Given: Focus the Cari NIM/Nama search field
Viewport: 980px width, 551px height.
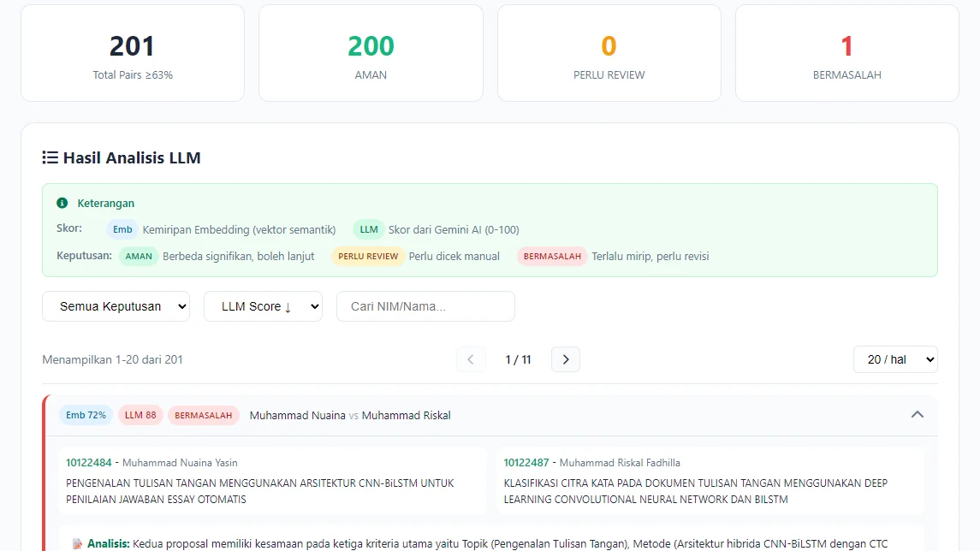Looking at the screenshot, I should click(425, 306).
